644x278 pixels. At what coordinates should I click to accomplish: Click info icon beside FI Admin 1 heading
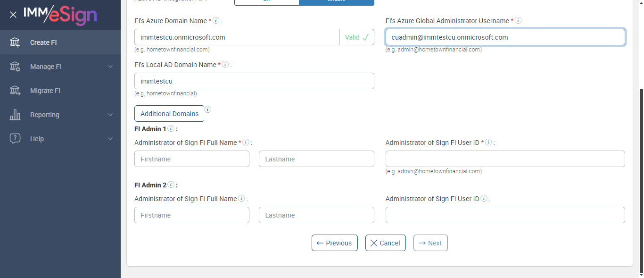tap(171, 128)
